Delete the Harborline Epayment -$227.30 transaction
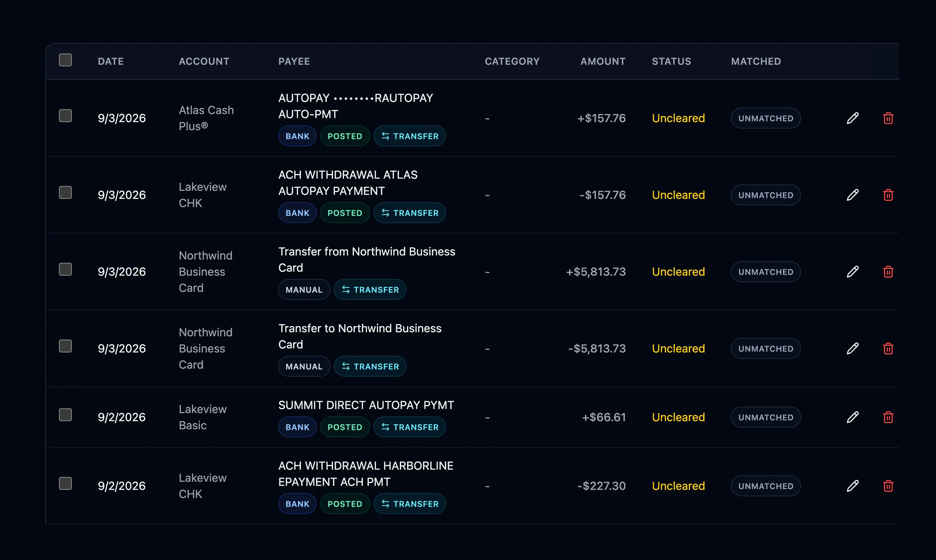 888,486
